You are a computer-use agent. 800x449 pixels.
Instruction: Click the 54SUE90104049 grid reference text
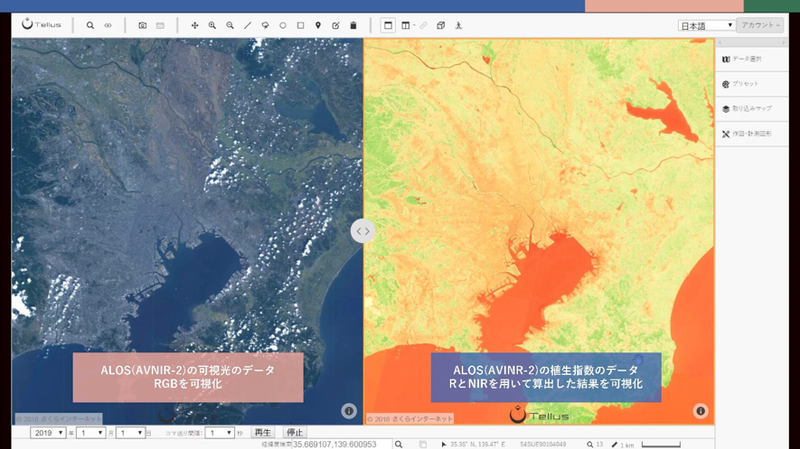click(543, 444)
